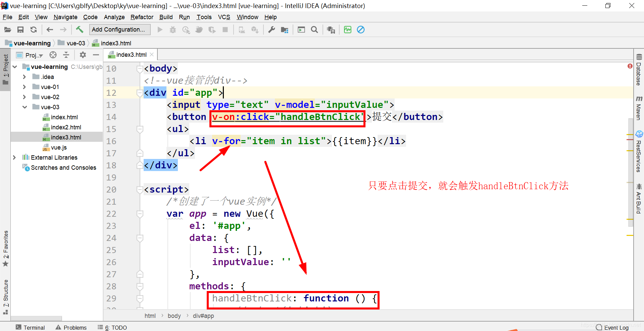Click the red error indicator in the editor
This screenshot has width=644, height=331.
[630, 66]
